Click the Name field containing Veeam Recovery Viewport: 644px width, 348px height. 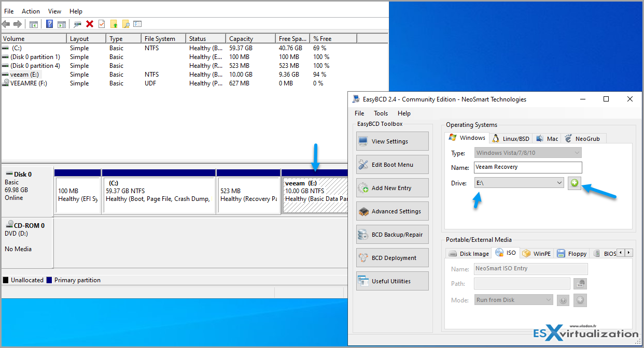click(x=527, y=167)
